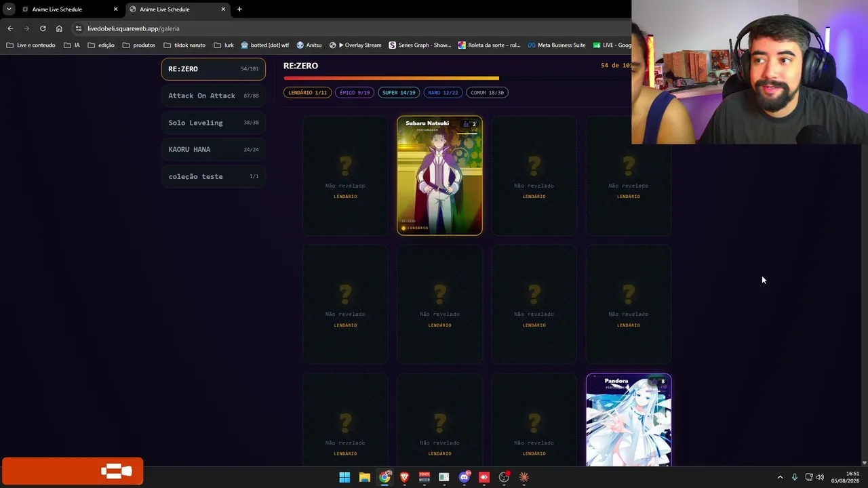This screenshot has width=868, height=488.
Task: Reload the current page
Action: (x=43, y=28)
